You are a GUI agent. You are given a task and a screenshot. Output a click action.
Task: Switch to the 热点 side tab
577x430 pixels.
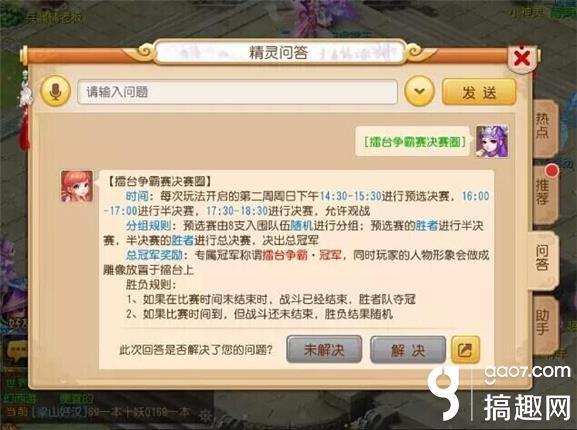544,126
